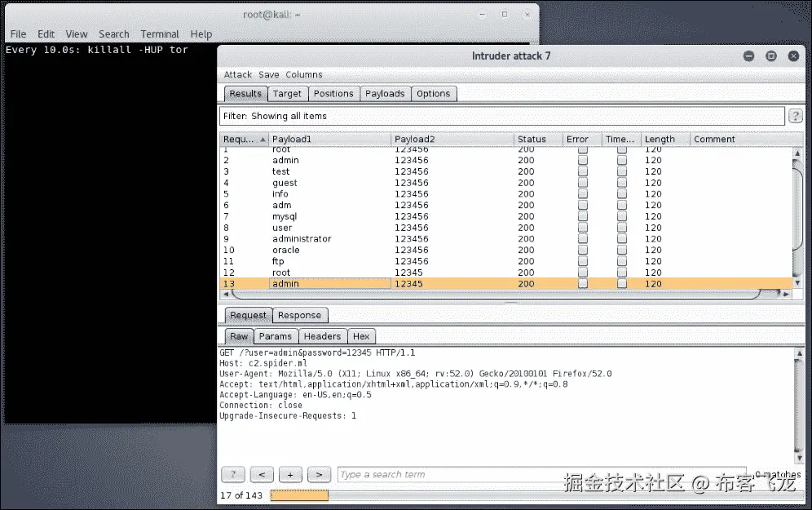Open the Columns menu
Image resolution: width=812 pixels, height=510 pixels.
pyautogui.click(x=304, y=74)
